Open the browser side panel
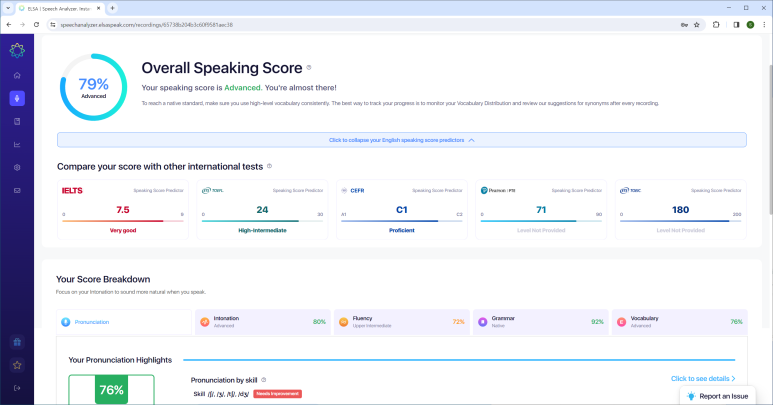 (x=736, y=25)
